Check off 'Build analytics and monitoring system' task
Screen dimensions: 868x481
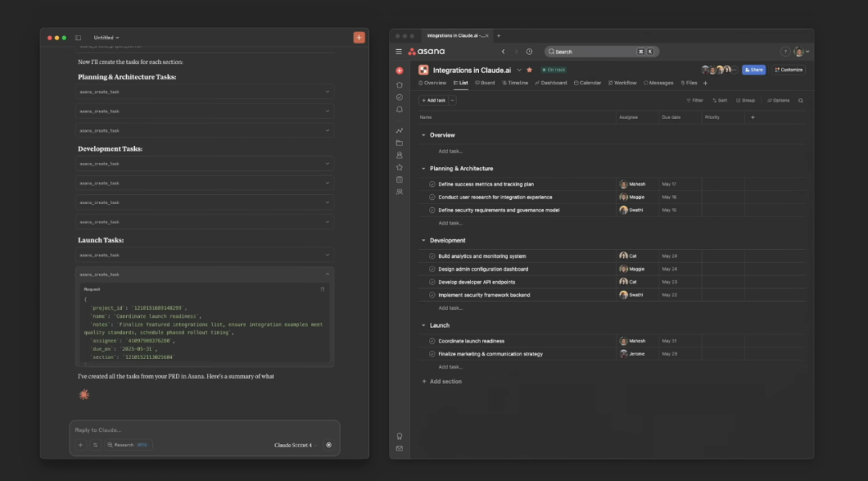pos(432,256)
